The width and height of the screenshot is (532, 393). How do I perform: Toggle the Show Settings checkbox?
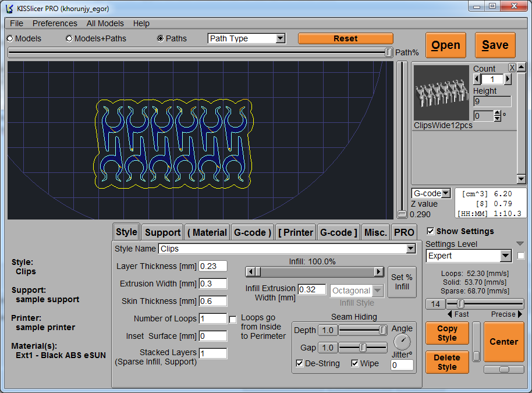point(430,231)
